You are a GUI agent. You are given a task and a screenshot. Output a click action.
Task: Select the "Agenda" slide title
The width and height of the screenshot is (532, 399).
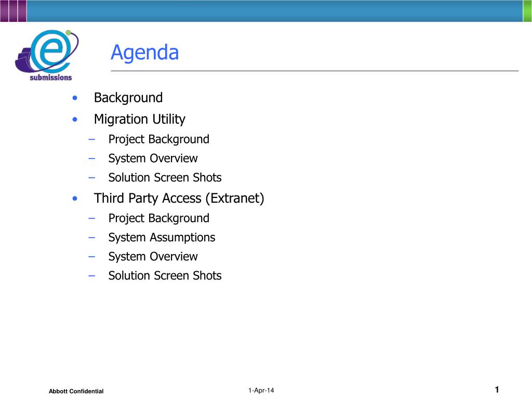click(x=144, y=52)
